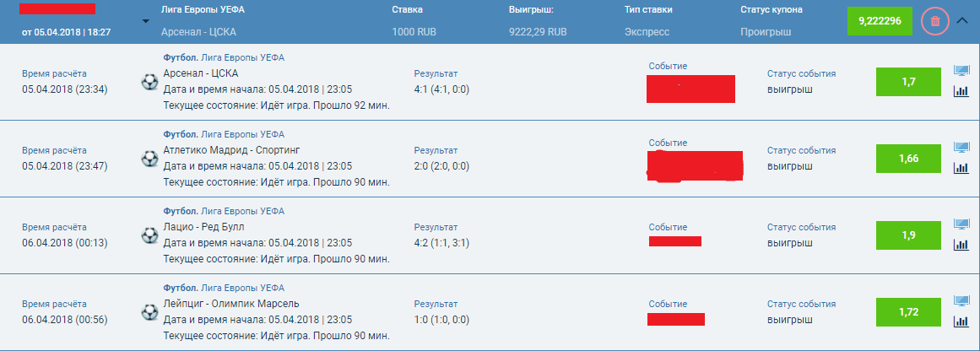980x351 pixels.
Task: Collapse the coupon details with the chevron
Action: tap(963, 21)
